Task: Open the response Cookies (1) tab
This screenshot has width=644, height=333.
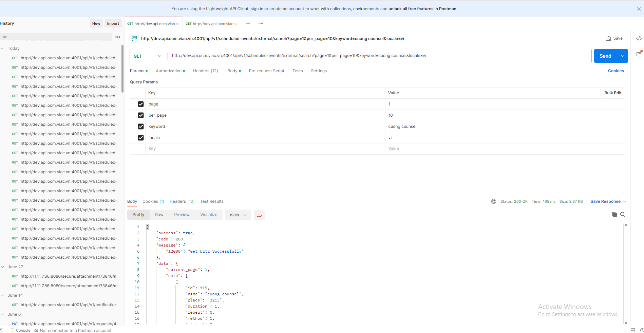Action: (x=153, y=201)
